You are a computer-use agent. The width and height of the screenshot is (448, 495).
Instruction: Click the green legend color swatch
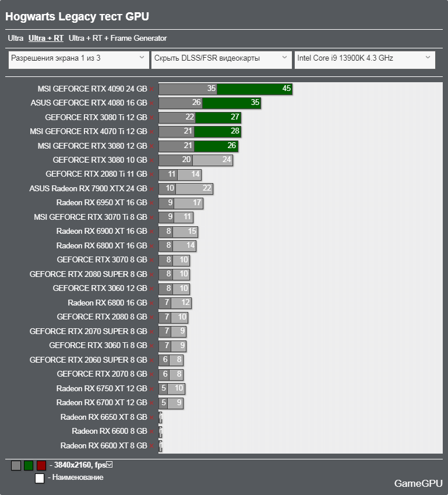click(29, 465)
